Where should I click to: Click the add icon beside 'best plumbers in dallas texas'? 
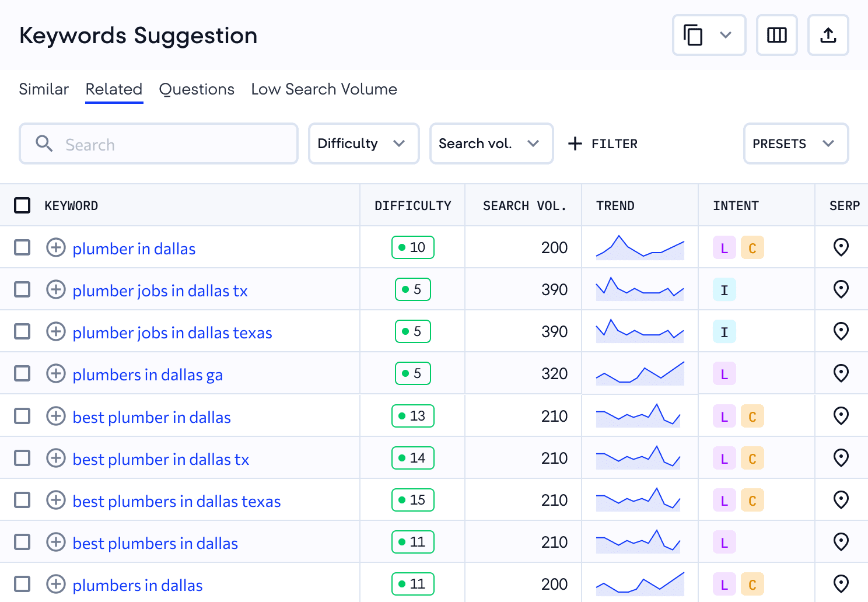tap(56, 501)
